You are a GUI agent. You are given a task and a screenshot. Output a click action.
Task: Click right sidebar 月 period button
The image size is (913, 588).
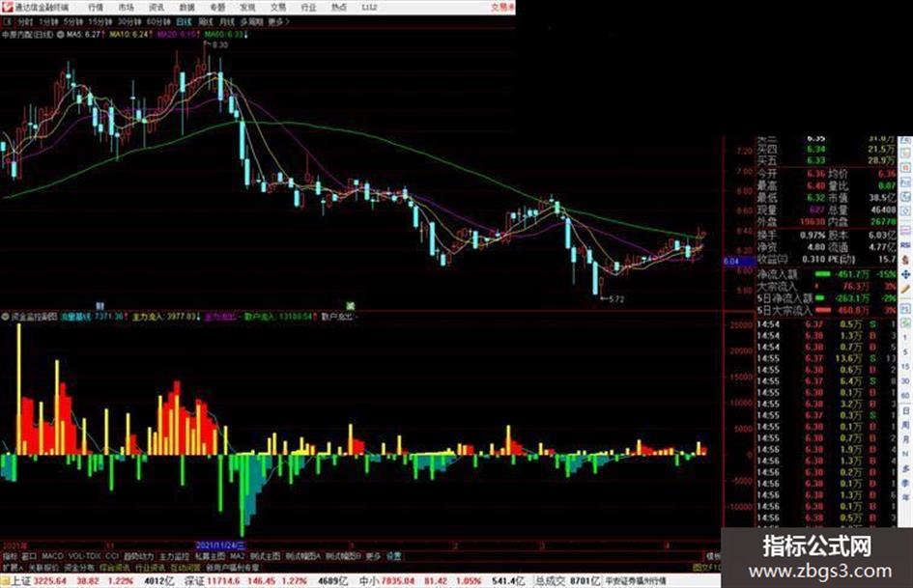pyautogui.click(x=905, y=439)
